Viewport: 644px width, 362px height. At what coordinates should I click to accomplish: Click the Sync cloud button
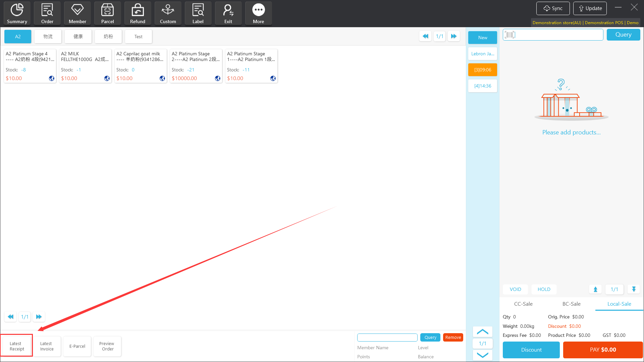pyautogui.click(x=553, y=8)
